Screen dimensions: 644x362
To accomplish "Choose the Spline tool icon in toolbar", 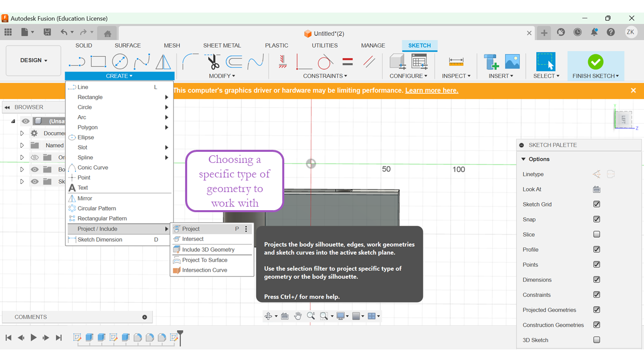I will point(141,62).
